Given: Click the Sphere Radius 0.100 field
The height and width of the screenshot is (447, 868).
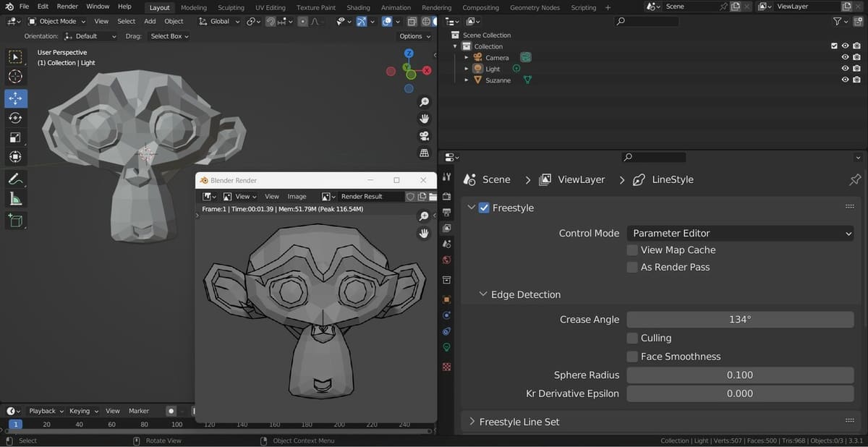Looking at the screenshot, I should [x=740, y=375].
